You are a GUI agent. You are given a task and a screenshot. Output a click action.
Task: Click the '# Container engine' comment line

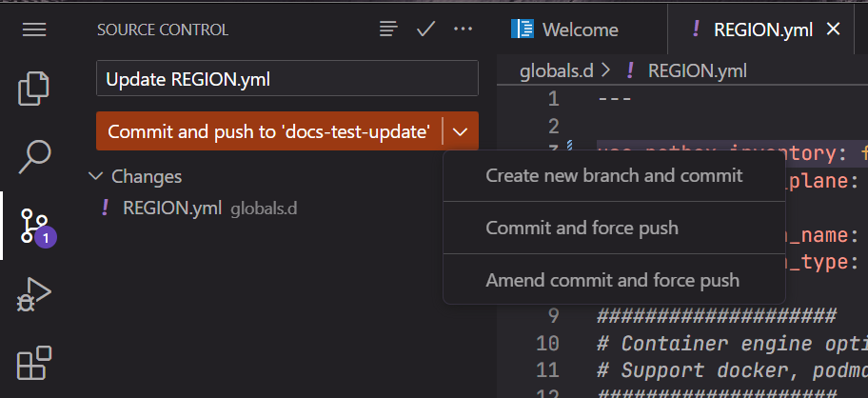[733, 344]
